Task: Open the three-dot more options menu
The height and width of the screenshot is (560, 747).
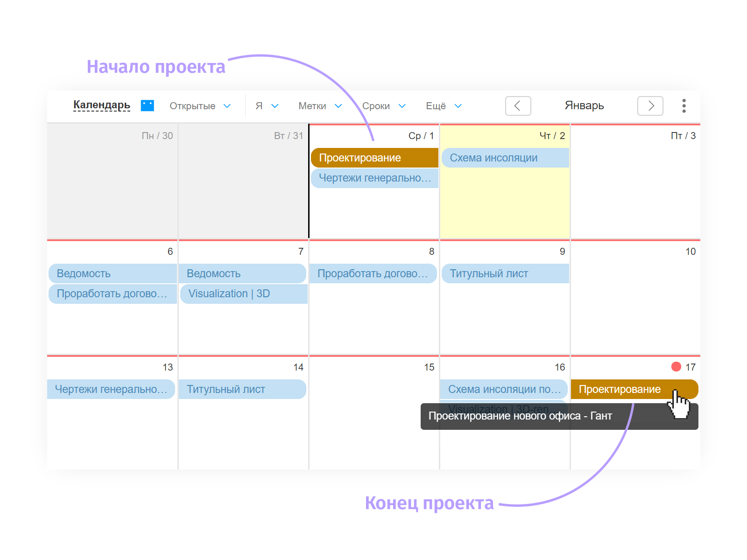Action: (x=684, y=106)
